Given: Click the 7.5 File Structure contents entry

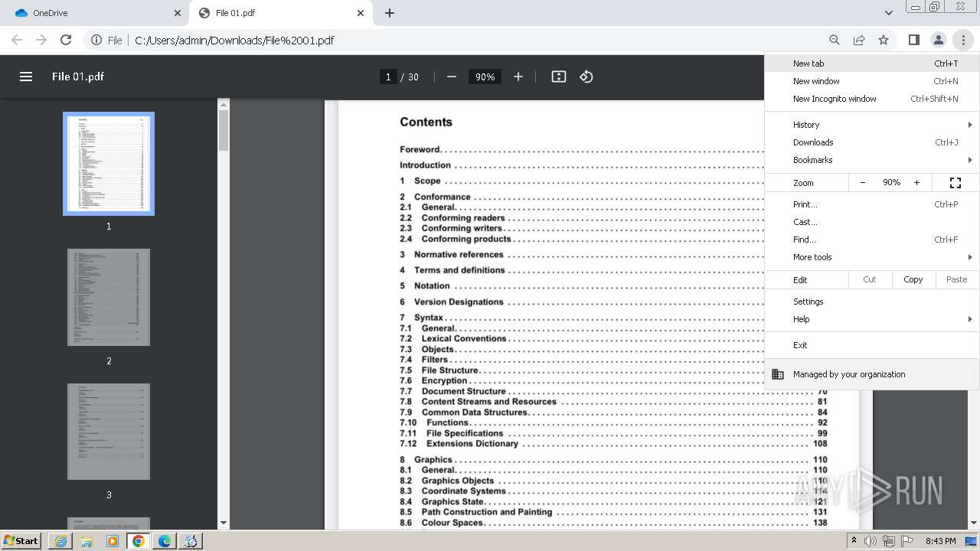Looking at the screenshot, I should click(613, 370).
